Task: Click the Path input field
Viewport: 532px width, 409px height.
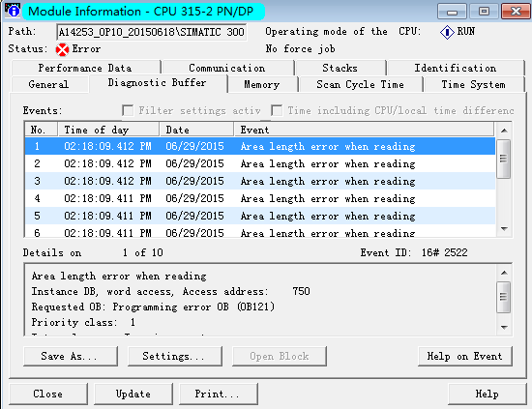Action: pyautogui.click(x=151, y=32)
